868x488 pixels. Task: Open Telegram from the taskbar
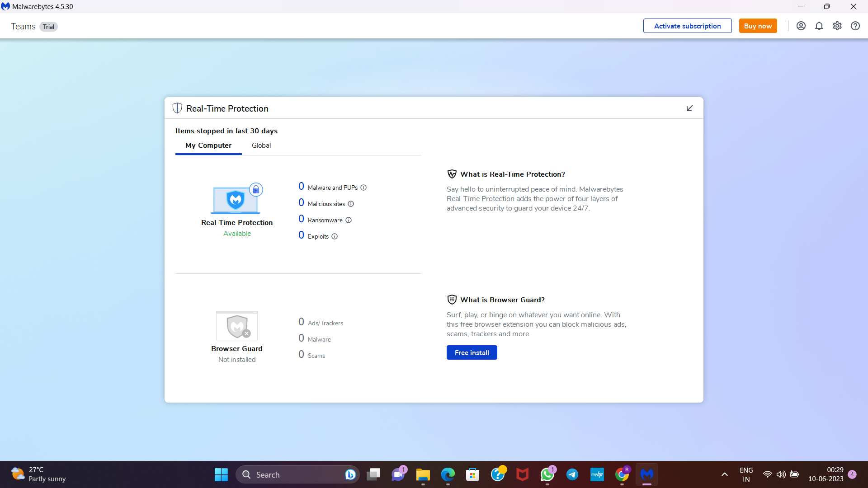pos(572,474)
